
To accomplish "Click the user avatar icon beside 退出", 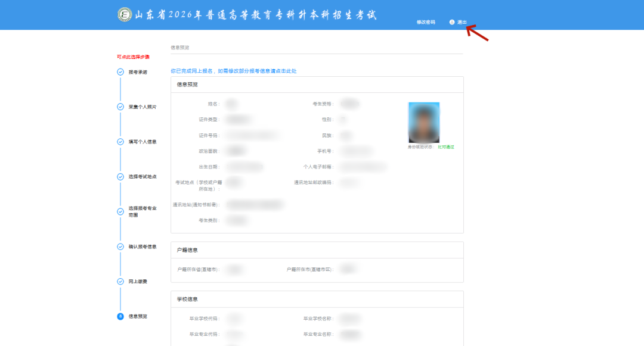I will click(452, 22).
